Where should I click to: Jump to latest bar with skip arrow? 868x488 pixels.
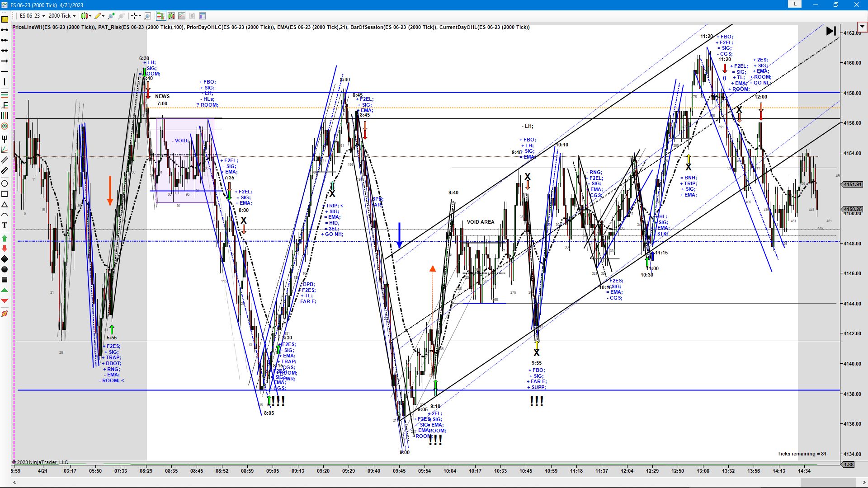[x=831, y=31]
